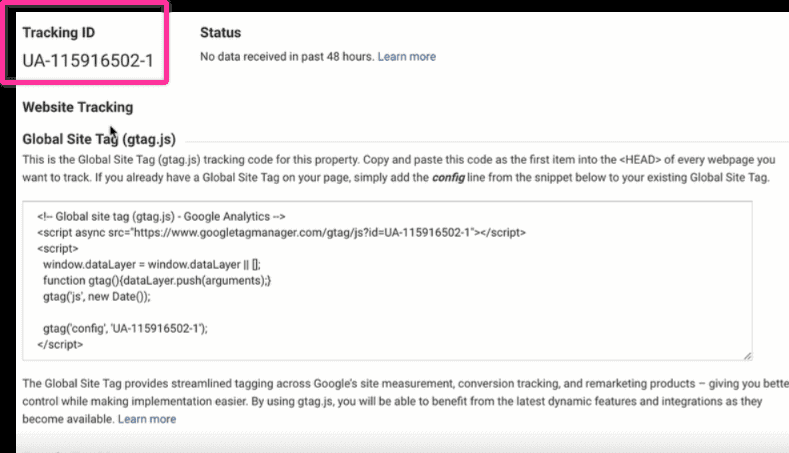Viewport: 789px width, 453px height.
Task: Click the window.dataLayer line in code
Action: (x=151, y=264)
